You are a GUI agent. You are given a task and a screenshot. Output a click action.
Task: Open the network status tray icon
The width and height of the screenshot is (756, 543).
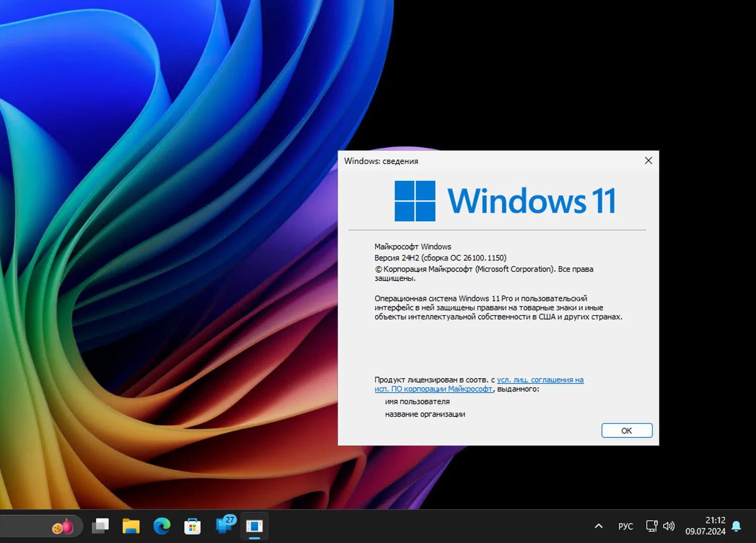[x=652, y=526]
